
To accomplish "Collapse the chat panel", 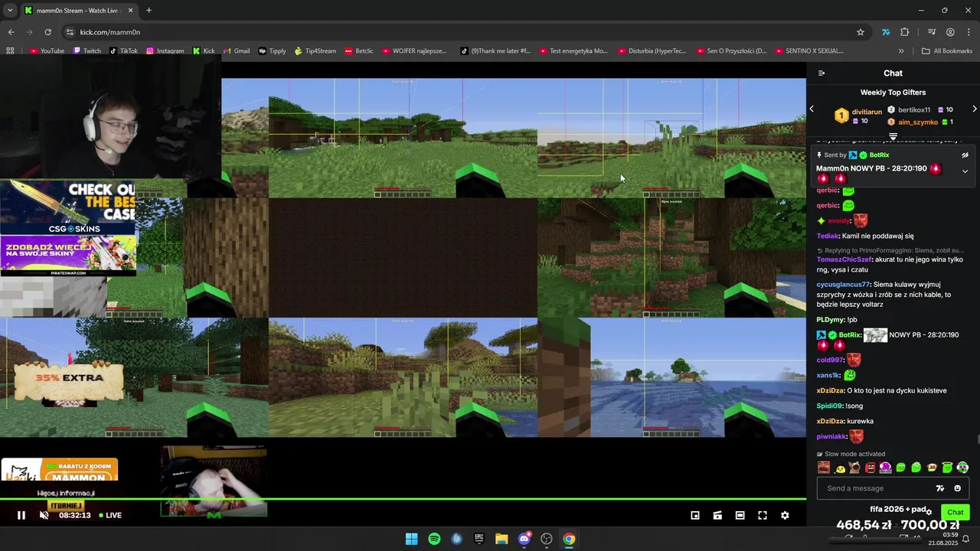I will (822, 73).
